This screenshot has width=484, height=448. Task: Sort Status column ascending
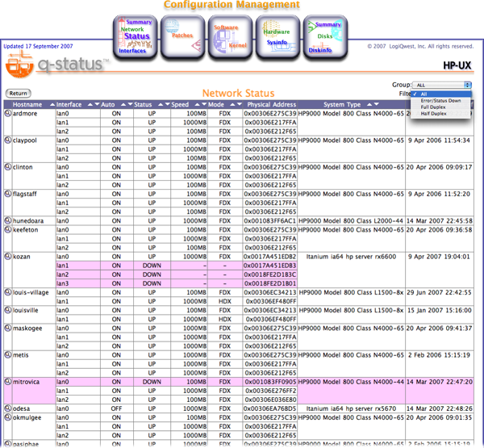pos(161,104)
